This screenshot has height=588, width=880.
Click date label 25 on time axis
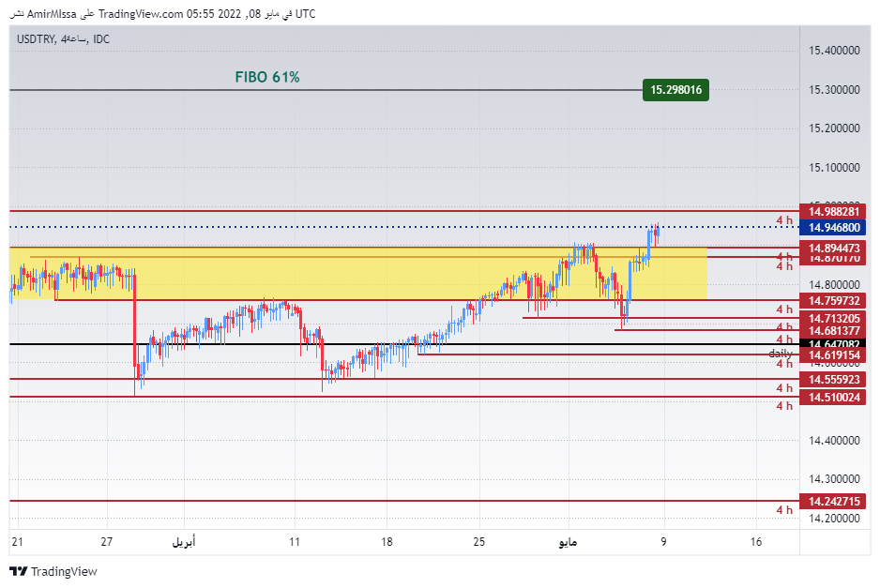tap(478, 542)
